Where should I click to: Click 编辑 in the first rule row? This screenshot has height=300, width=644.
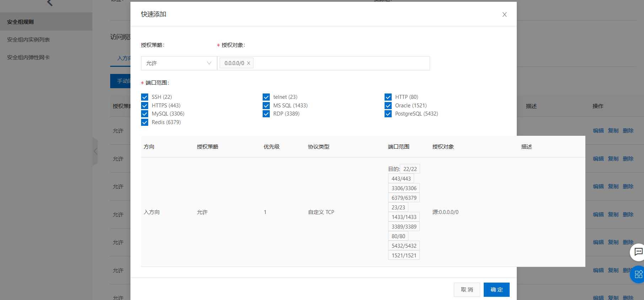pyautogui.click(x=598, y=131)
